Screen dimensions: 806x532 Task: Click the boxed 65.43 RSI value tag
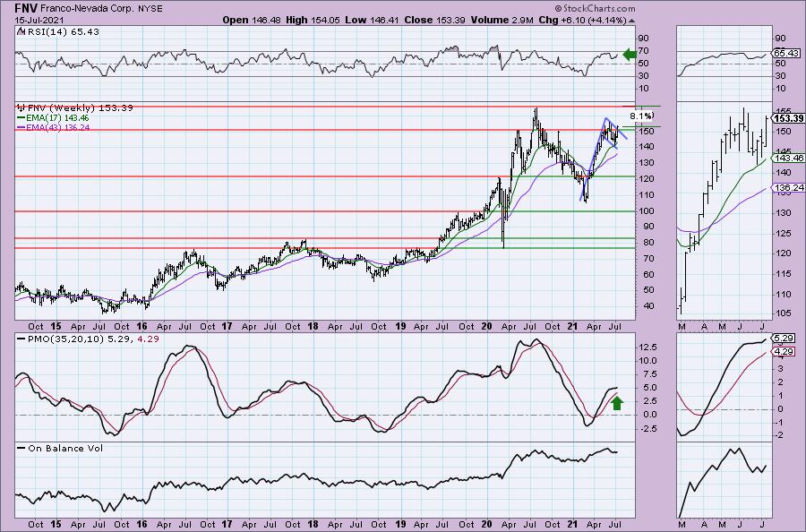(786, 54)
